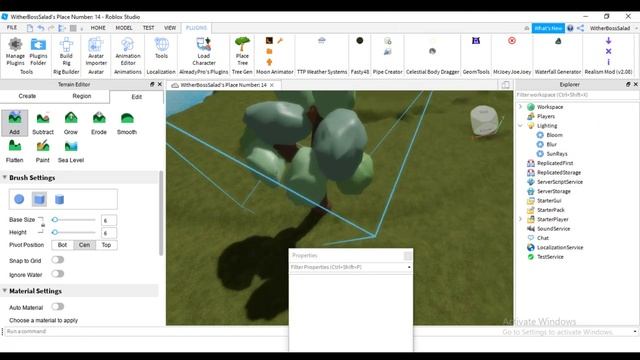Open the GeomTools plugin
Image resolution: width=640 pixels, height=360 pixels.
click(x=476, y=40)
